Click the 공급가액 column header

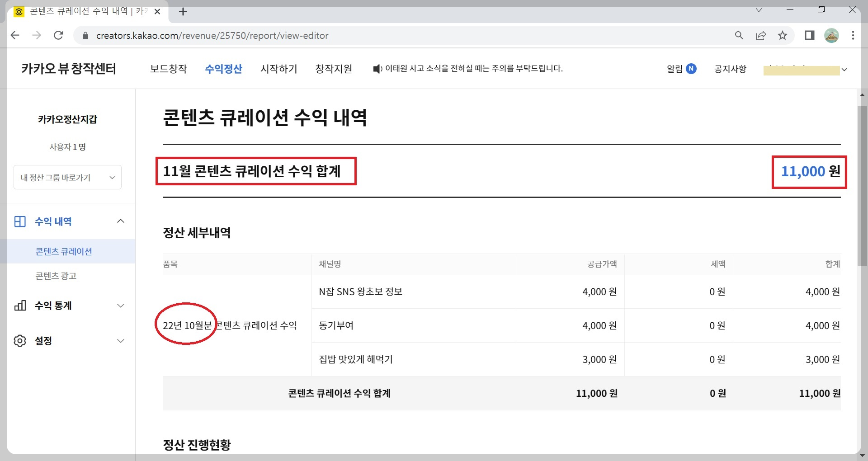602,264
